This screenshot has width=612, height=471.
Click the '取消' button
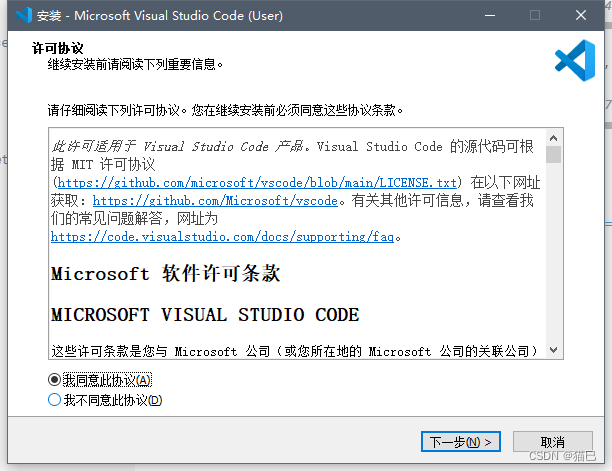[553, 442]
